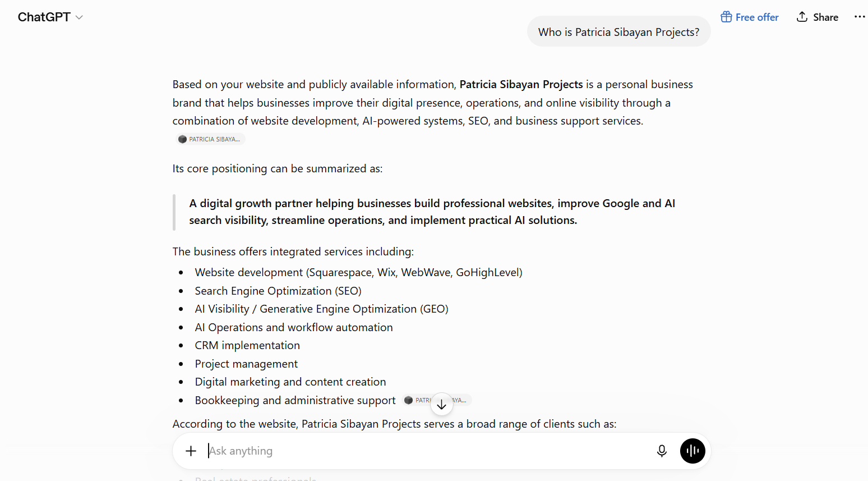
Task: Start dictation with the microphone icon
Action: click(662, 451)
